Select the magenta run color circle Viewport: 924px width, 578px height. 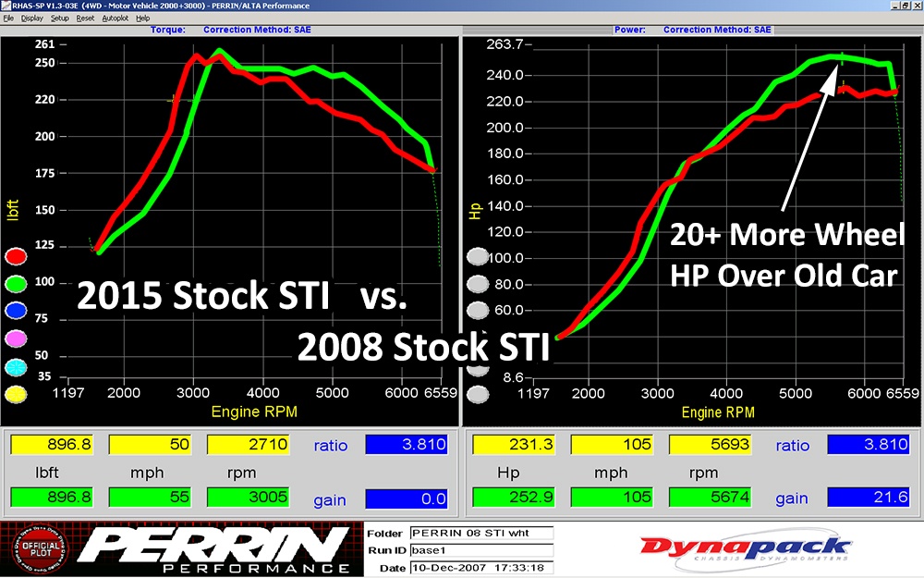click(x=16, y=338)
